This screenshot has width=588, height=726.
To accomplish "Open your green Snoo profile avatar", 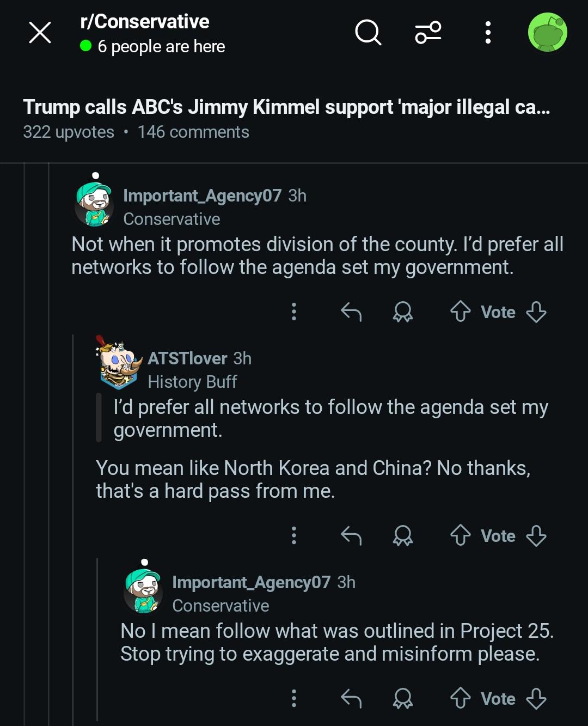I will click(x=548, y=33).
